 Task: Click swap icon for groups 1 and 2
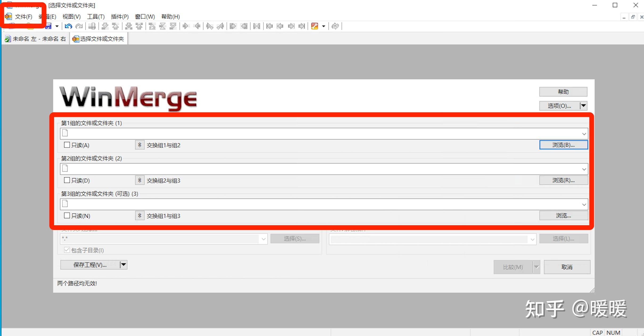(139, 145)
